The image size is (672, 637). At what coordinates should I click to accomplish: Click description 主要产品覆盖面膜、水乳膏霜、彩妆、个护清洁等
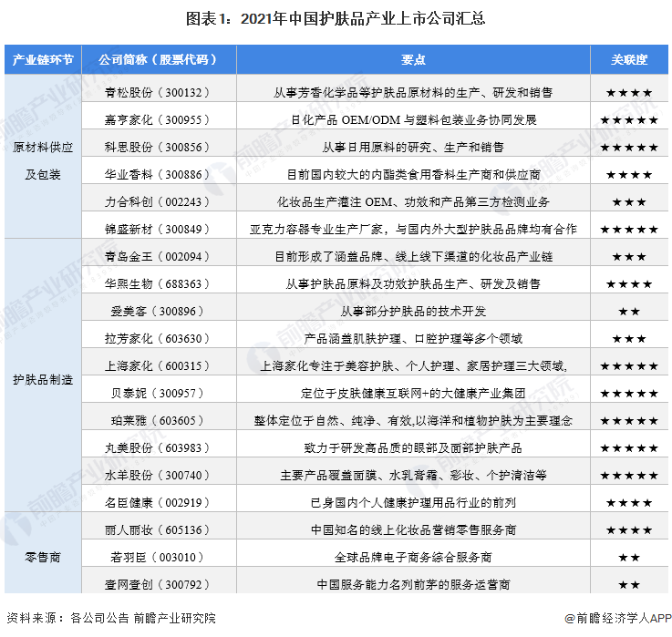pos(414,476)
